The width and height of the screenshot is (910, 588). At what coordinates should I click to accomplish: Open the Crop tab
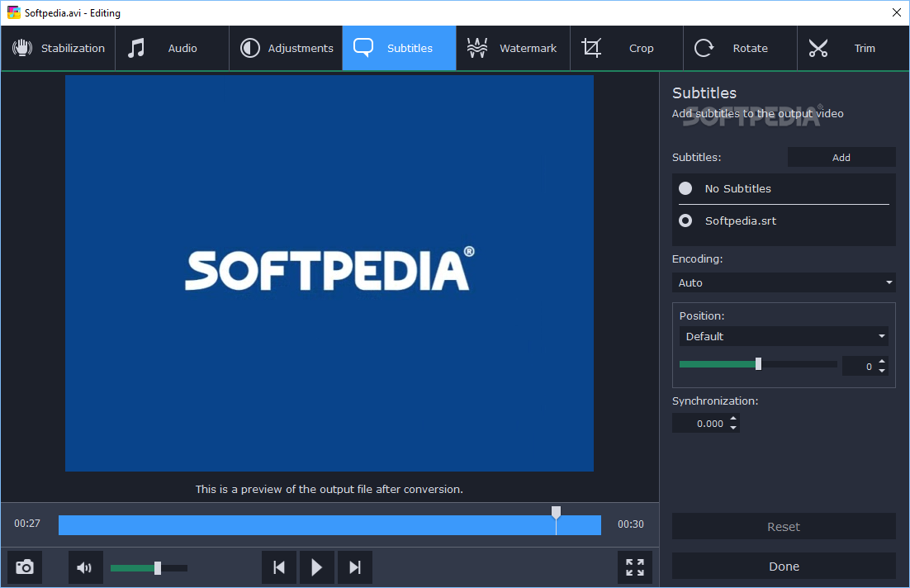click(627, 48)
